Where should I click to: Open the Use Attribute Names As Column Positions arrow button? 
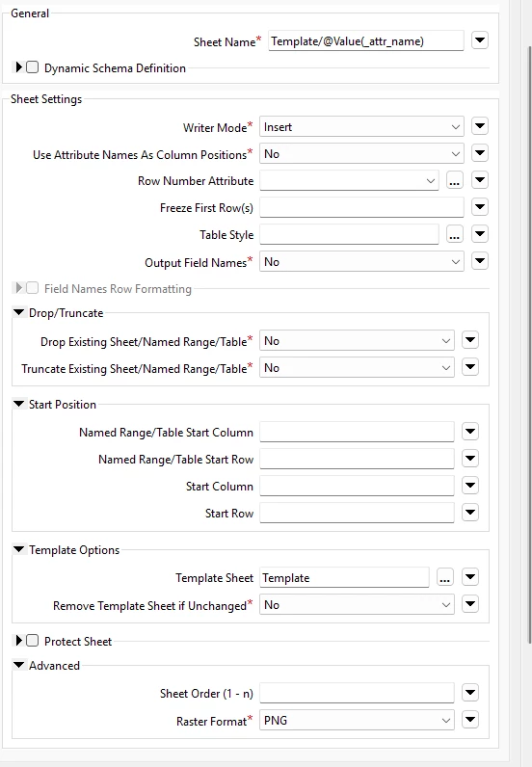coord(480,153)
